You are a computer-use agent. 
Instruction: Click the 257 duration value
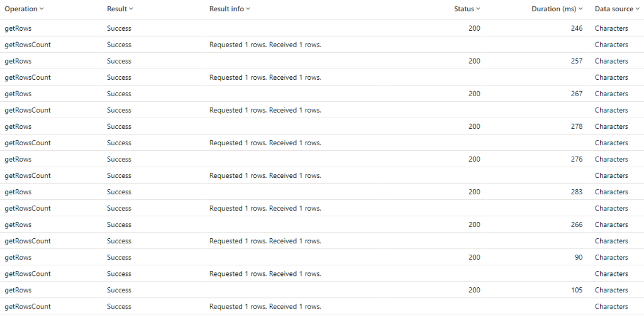click(576, 61)
